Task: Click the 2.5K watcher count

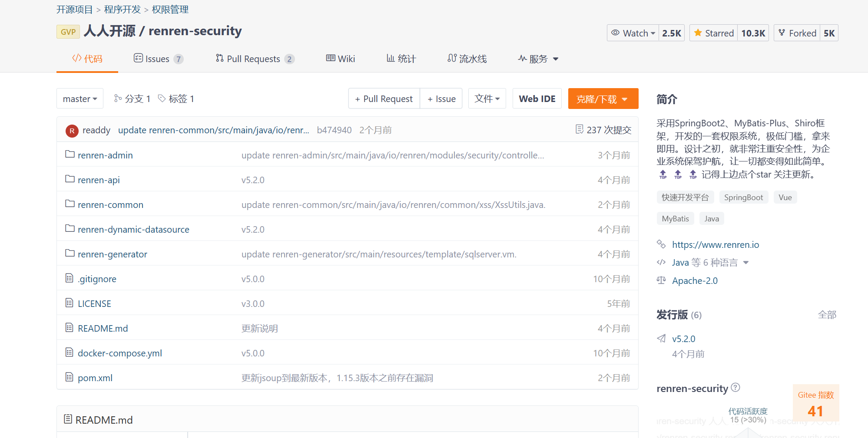Action: pyautogui.click(x=671, y=33)
